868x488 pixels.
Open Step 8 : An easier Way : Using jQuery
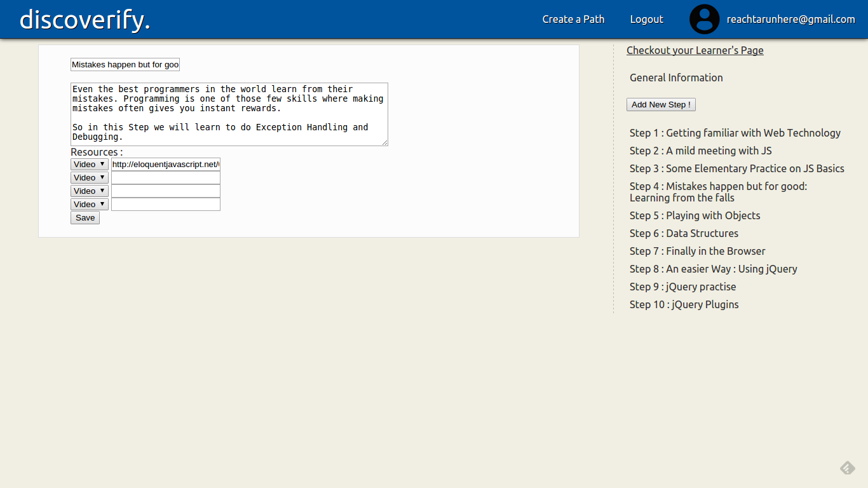(714, 269)
